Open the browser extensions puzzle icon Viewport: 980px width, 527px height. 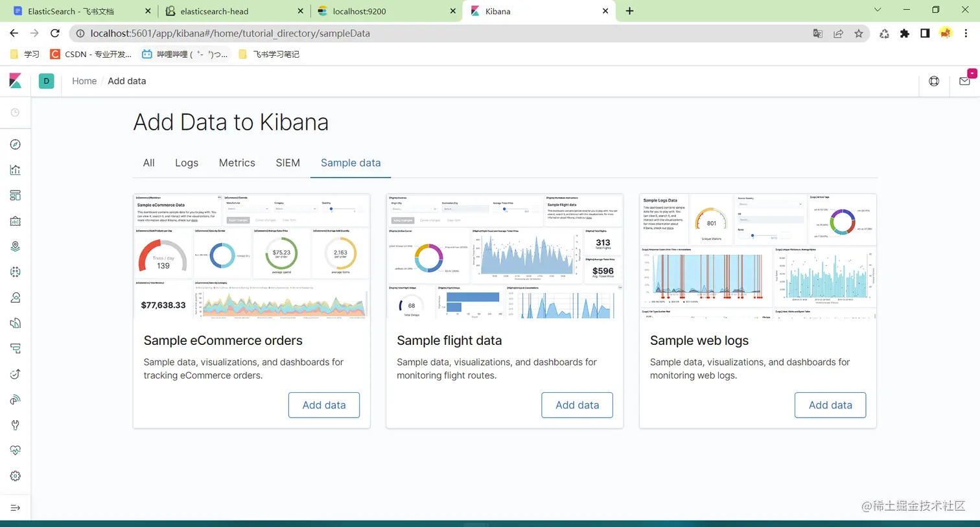tap(905, 34)
